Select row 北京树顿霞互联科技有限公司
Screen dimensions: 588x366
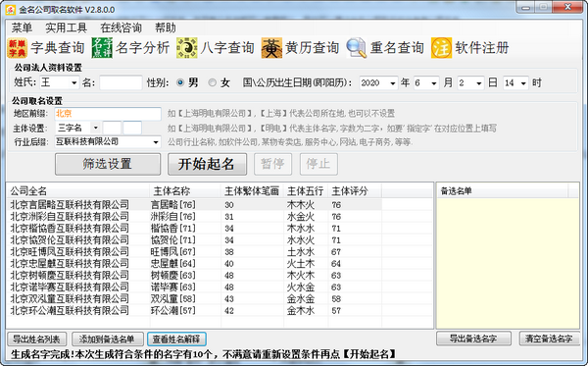coord(194,275)
